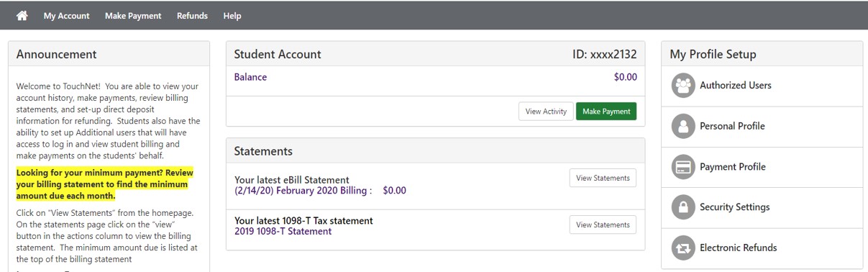Click the Balance link in Student Account
The image size is (868, 272).
tap(250, 77)
